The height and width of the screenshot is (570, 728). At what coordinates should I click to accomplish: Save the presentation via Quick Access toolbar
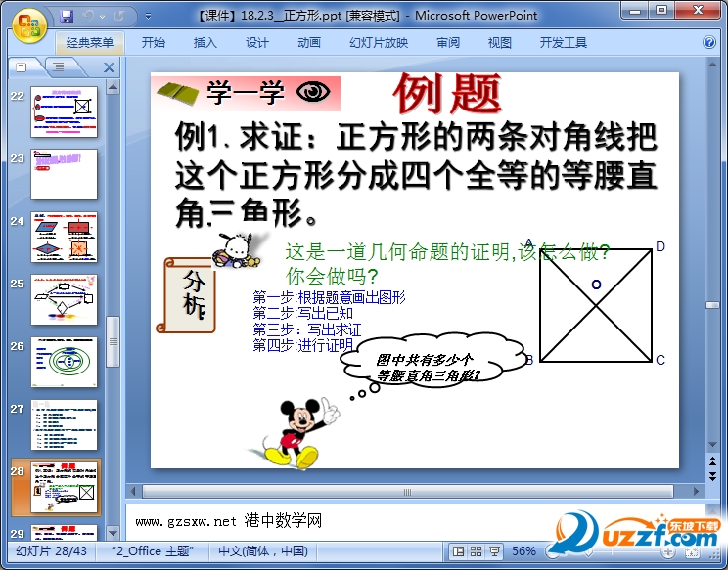67,17
